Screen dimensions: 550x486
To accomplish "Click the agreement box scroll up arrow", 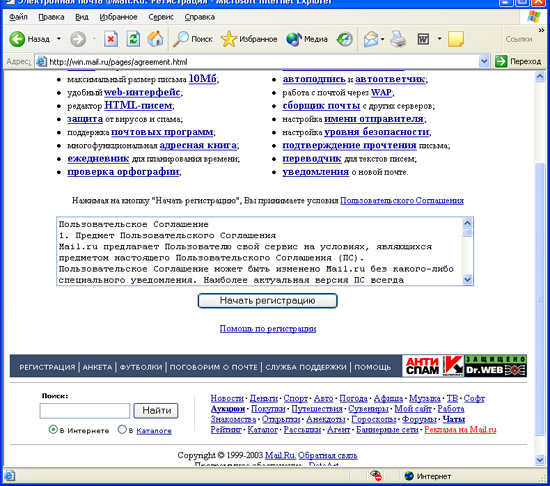I will (468, 223).
